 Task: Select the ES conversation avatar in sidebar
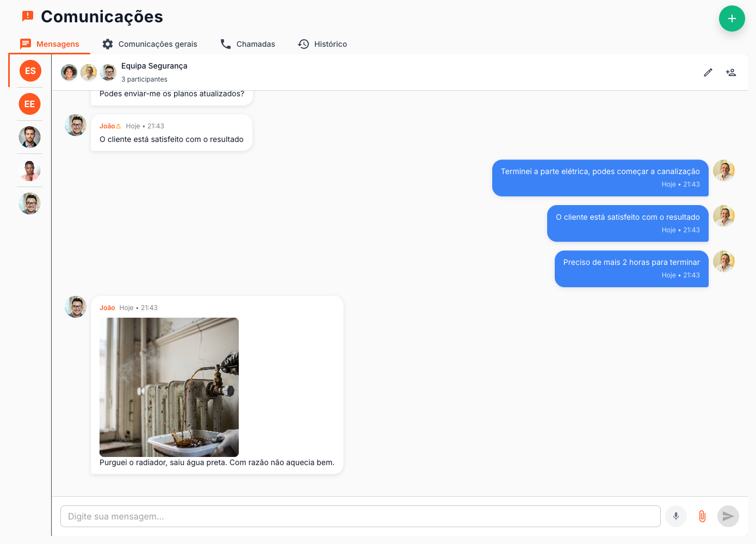[30, 71]
